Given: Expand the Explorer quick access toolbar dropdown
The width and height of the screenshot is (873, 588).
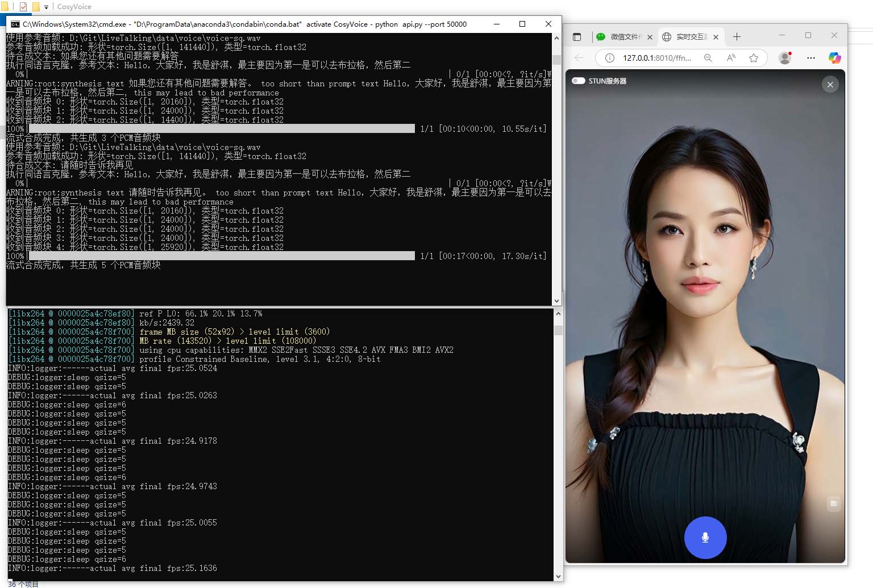Looking at the screenshot, I should click(46, 7).
